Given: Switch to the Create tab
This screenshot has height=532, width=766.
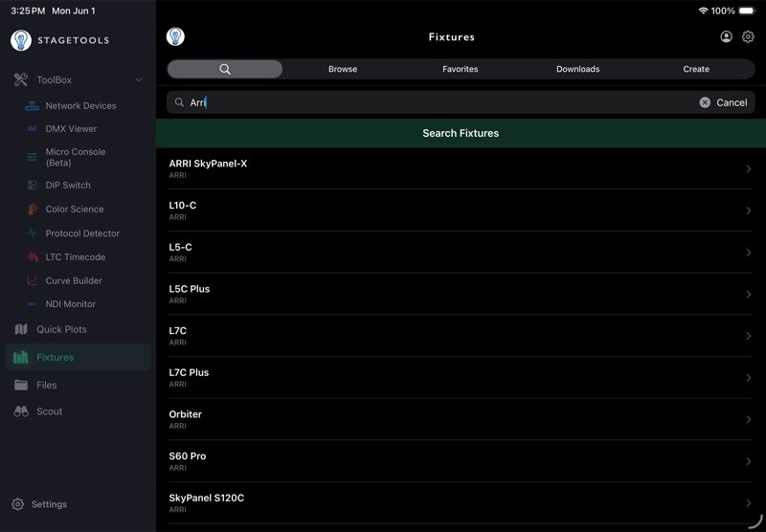Looking at the screenshot, I should pos(696,69).
